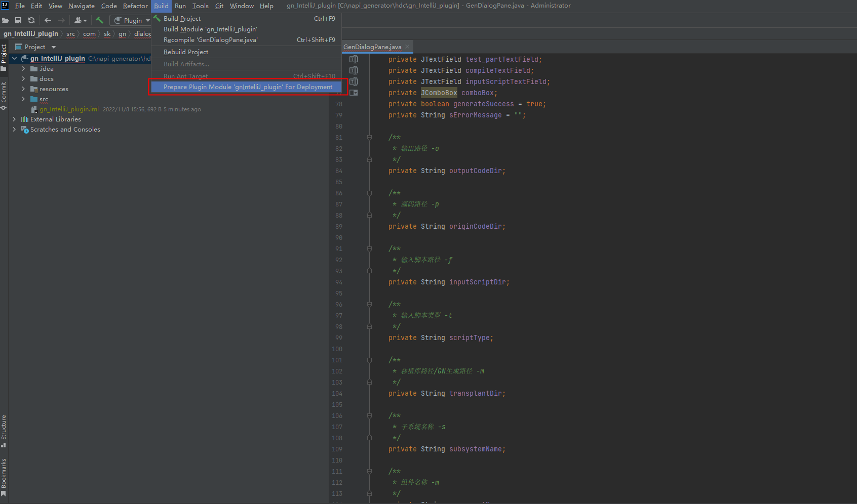Open the user account toolbar icon
The image size is (857, 504).
pos(80,20)
